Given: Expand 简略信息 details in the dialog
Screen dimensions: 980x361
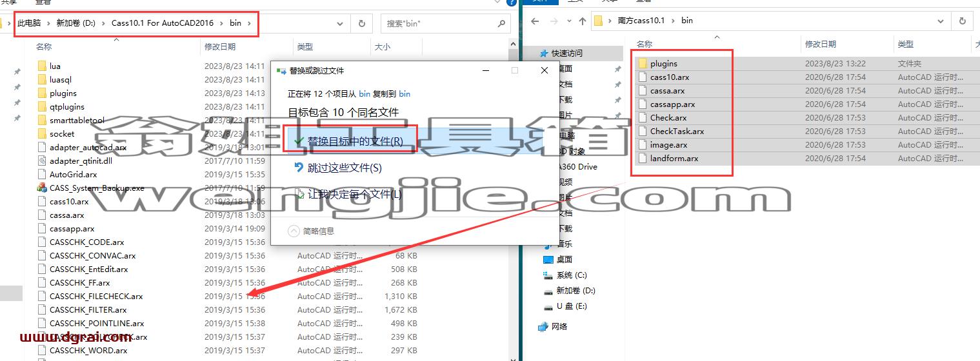Looking at the screenshot, I should 311,231.
